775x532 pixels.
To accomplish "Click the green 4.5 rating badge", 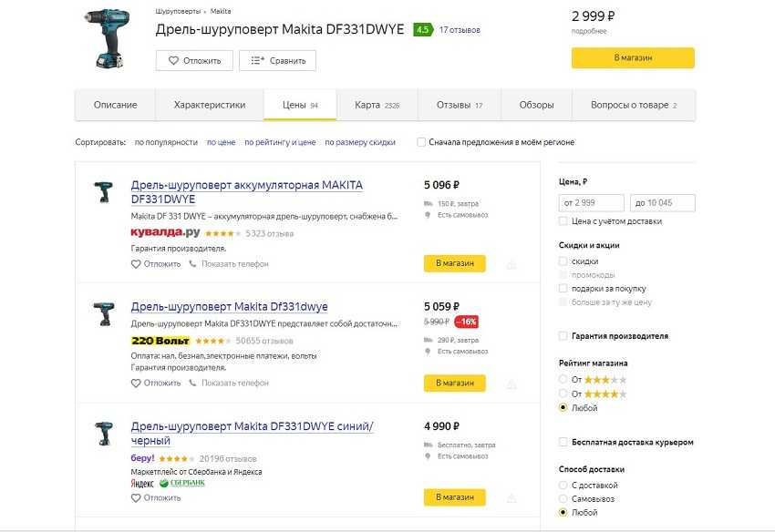I will tap(422, 30).
